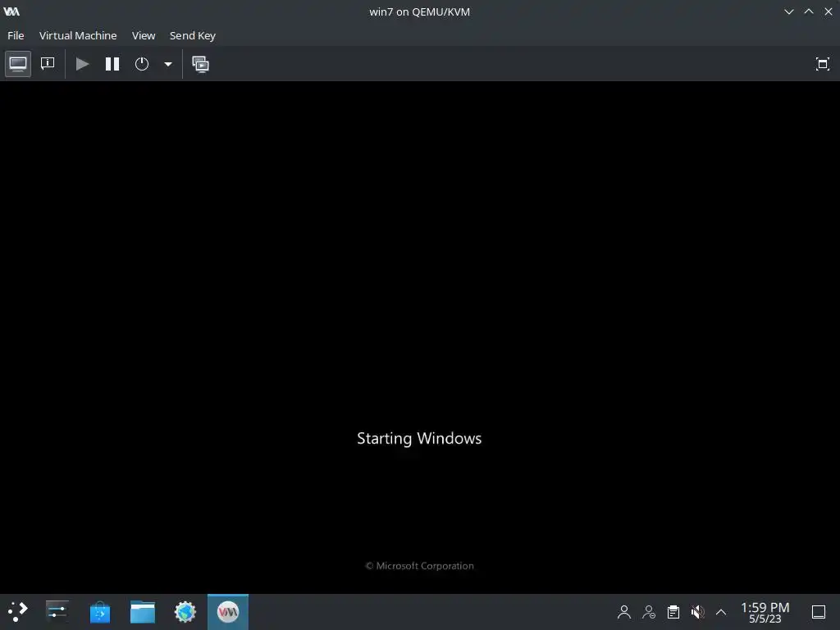Click the muted volume tray icon
Viewport: 840px width, 630px height.
pos(697,612)
